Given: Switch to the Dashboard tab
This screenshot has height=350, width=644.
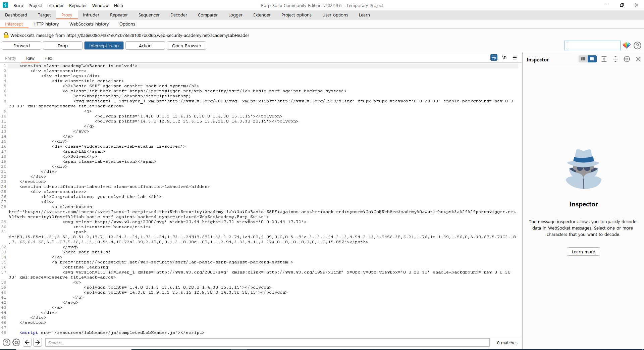Looking at the screenshot, I should point(16,15).
